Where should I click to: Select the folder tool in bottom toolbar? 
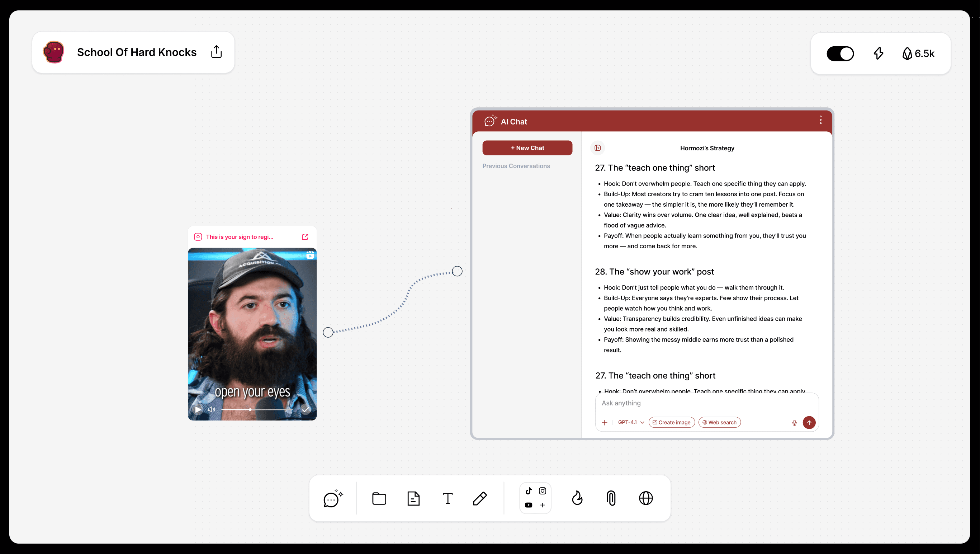(379, 498)
